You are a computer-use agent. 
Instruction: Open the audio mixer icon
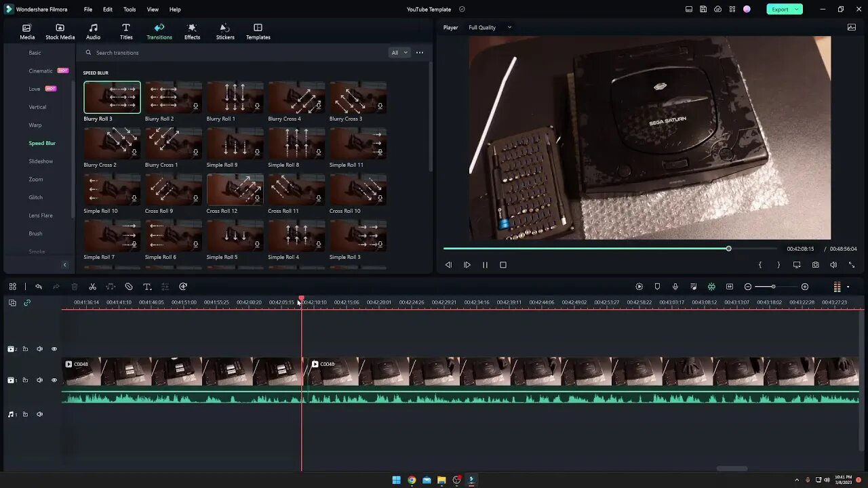[x=693, y=287]
